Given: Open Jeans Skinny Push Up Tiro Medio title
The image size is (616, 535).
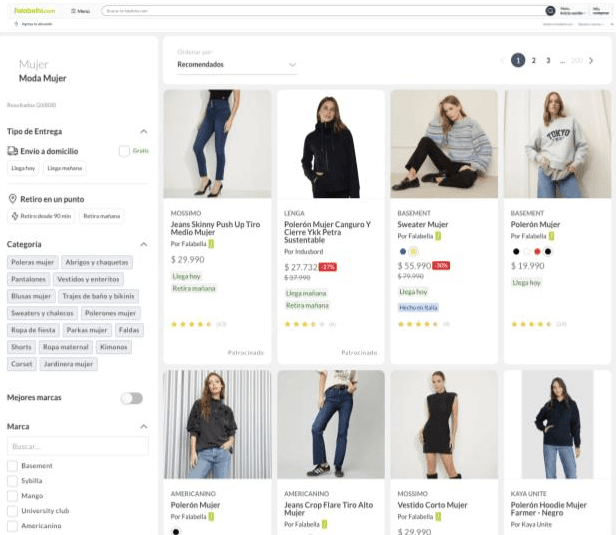Looking at the screenshot, I should click(x=215, y=228).
